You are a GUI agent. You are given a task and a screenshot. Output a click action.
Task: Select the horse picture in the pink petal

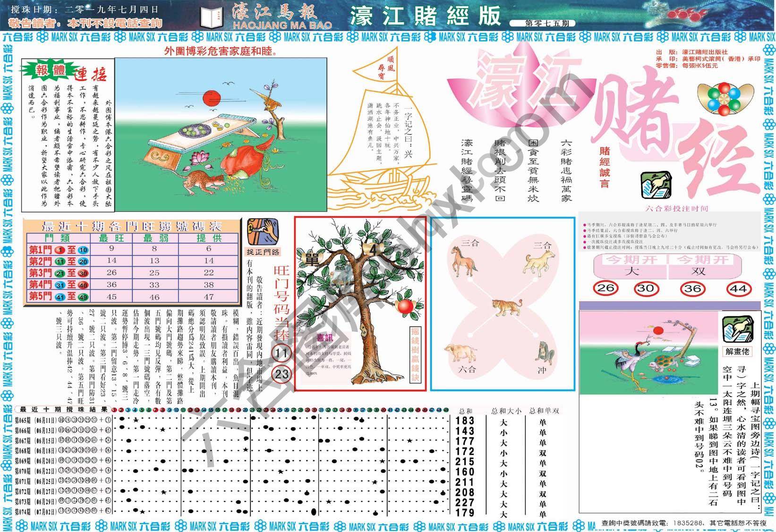coord(463,261)
